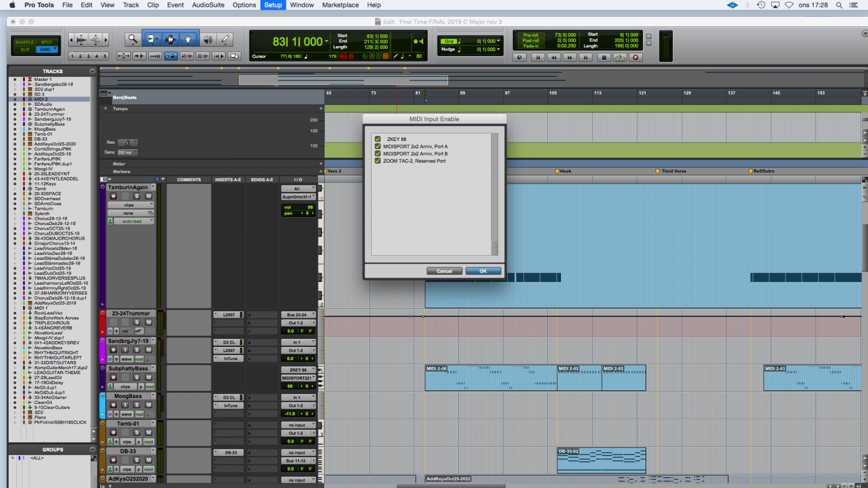The width and height of the screenshot is (868, 488).
Task: Uncheck the ZKEY 88 checkbox
Action: click(x=378, y=139)
